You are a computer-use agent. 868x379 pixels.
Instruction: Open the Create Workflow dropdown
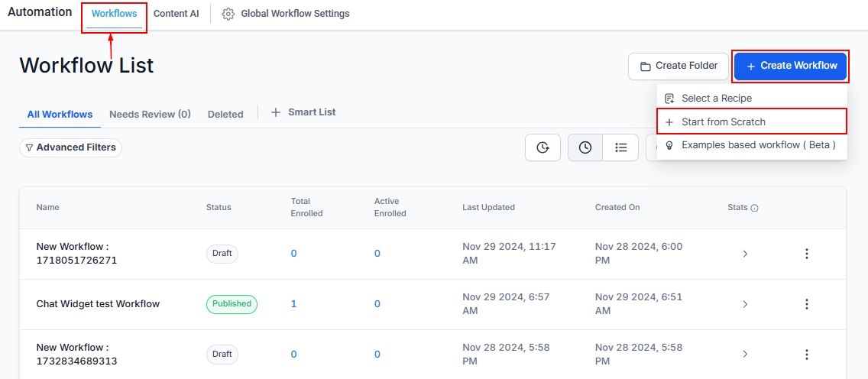791,66
